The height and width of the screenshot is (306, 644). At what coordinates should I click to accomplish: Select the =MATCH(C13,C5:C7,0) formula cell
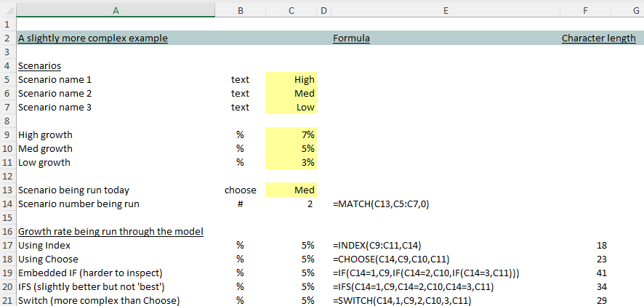click(x=381, y=204)
